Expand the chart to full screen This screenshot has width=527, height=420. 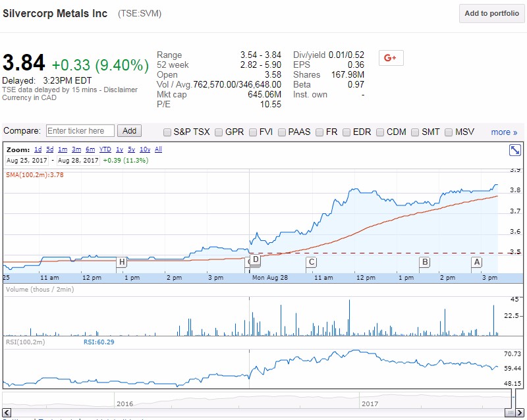point(515,150)
